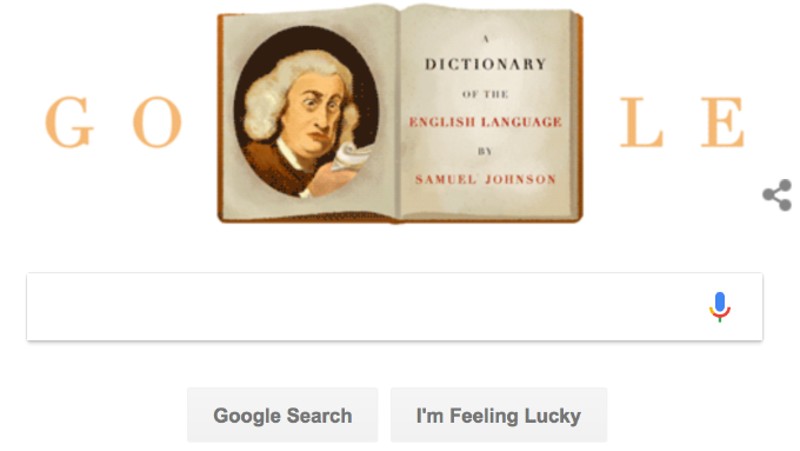Screen dimensions: 800x451
Task: Click the I'm Feeling Lucky button
Action: [x=498, y=415]
